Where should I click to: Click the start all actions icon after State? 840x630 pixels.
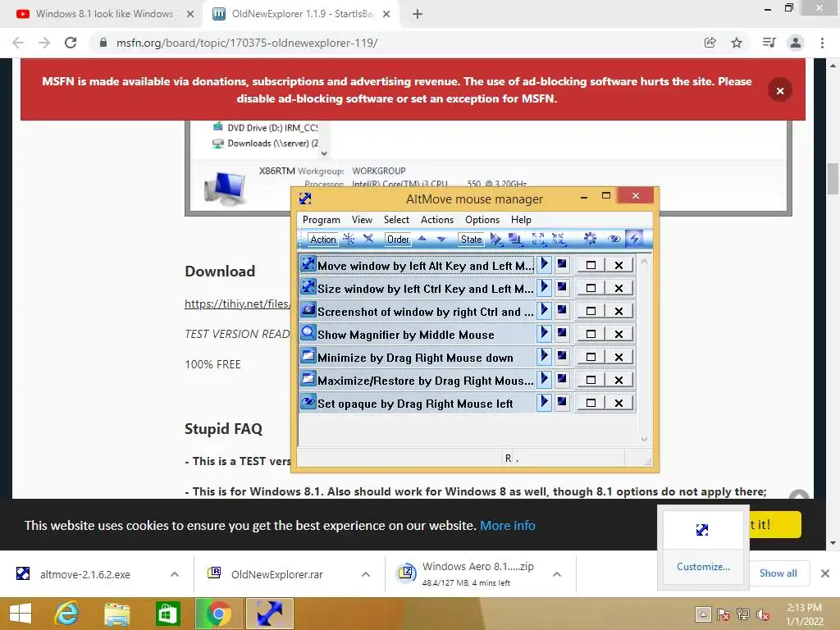tap(496, 239)
